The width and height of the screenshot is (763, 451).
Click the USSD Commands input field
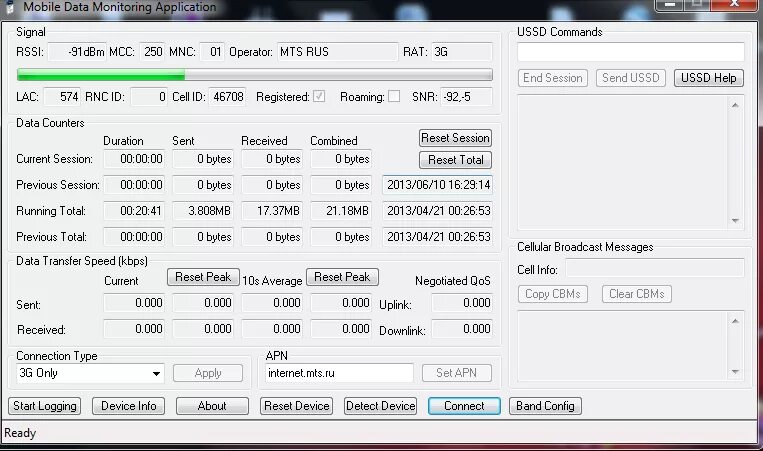coord(631,52)
